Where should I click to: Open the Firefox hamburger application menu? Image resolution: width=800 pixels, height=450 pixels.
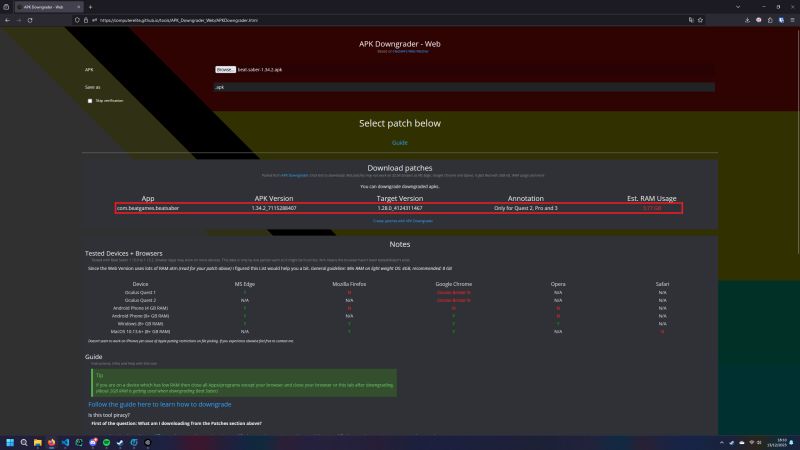[x=792, y=20]
